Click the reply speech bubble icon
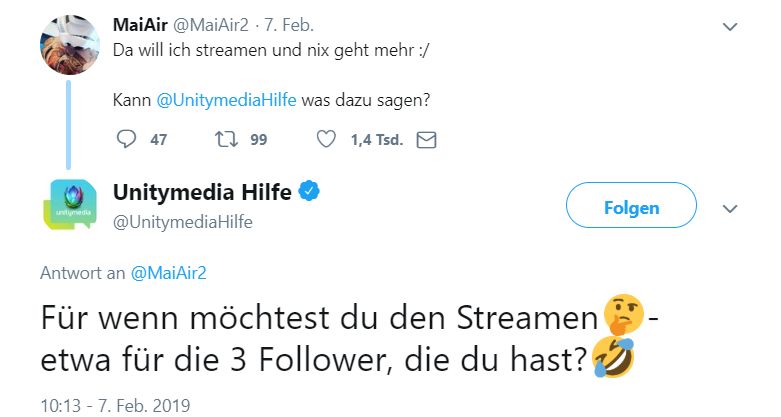The image size is (781, 417). tap(126, 139)
